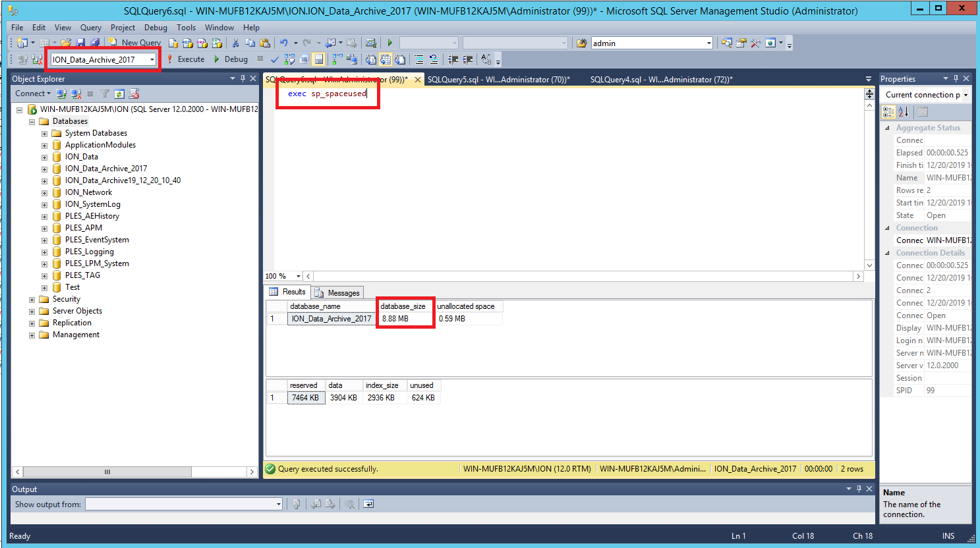Viewport: 980px width, 548px height.
Task: Click Categorized icon in Properties panel
Action: (x=889, y=112)
